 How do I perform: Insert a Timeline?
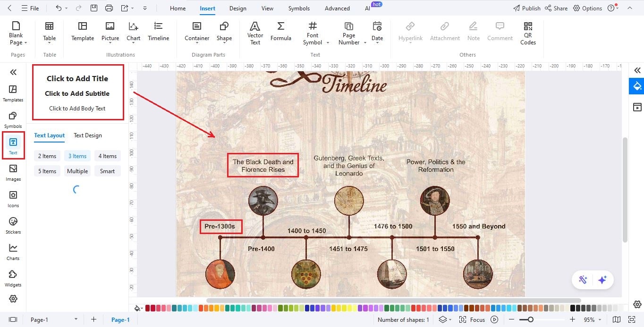[158, 32]
